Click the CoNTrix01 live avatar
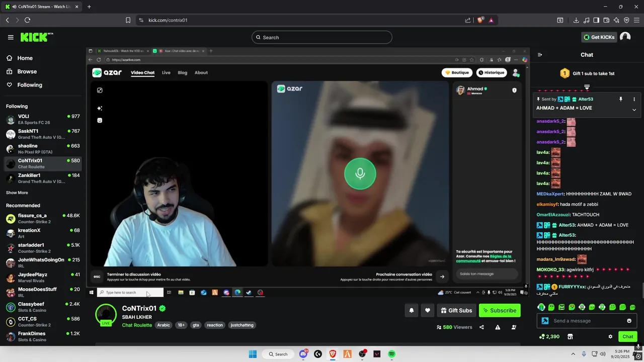Viewport: 644px width, 362px height. tap(106, 315)
